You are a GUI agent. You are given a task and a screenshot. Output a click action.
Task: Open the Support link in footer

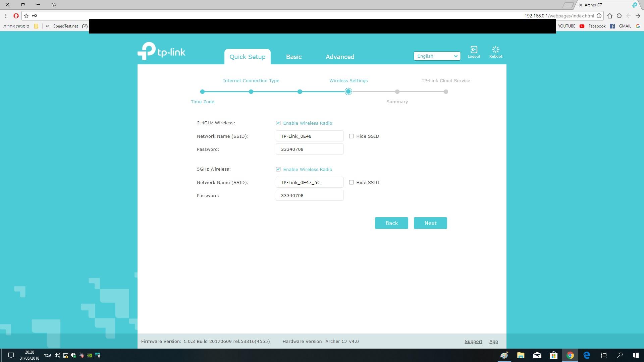tap(473, 341)
